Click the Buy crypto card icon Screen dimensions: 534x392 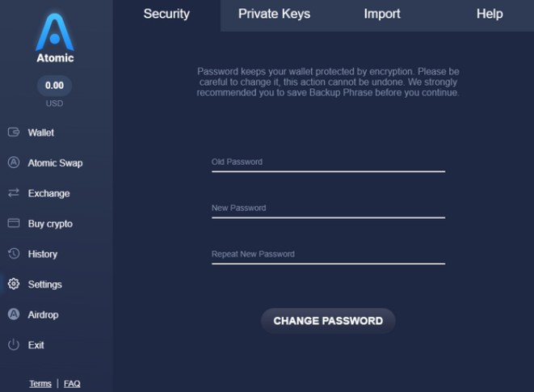pos(13,223)
